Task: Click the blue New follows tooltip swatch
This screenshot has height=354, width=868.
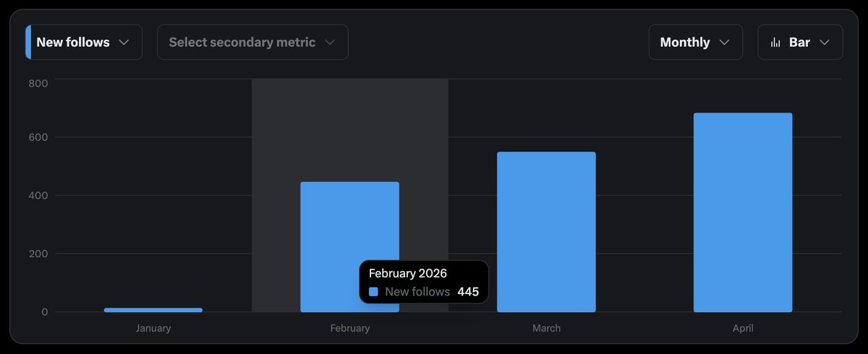Action: pos(373,292)
